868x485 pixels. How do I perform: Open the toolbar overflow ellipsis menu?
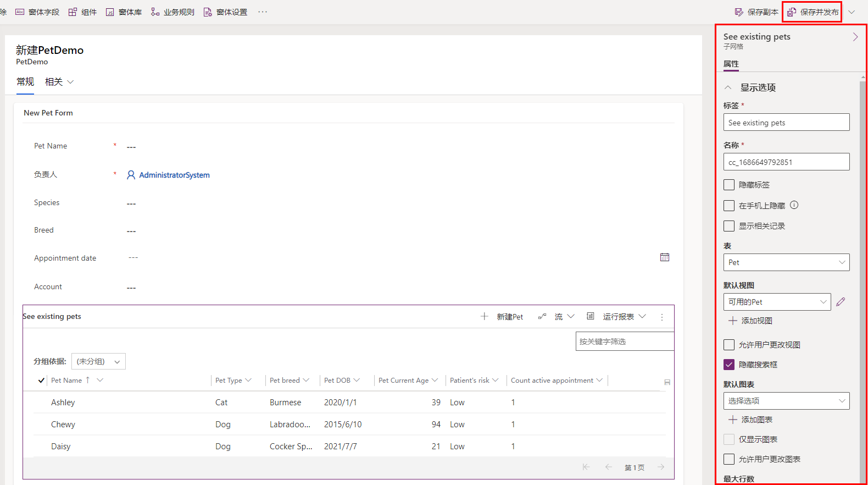263,12
